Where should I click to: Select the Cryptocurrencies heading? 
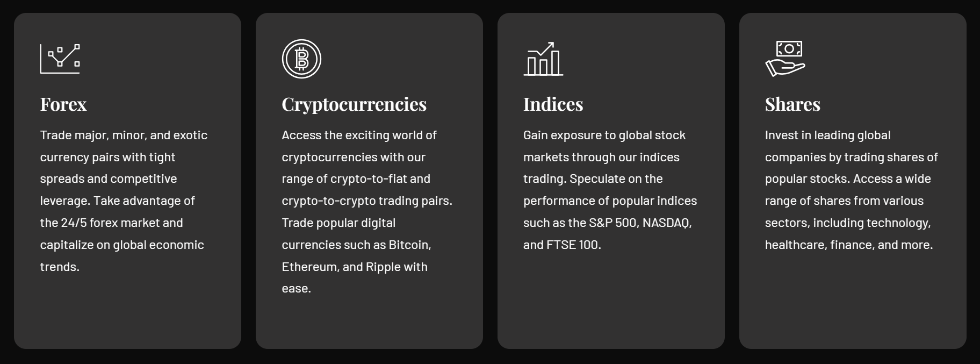click(354, 104)
